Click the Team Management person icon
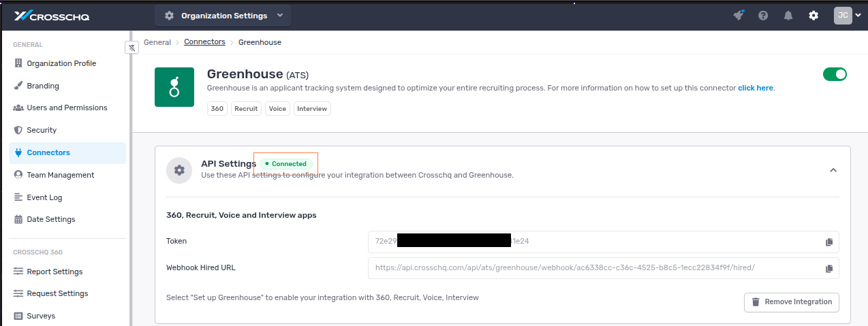This screenshot has height=326, width=868. pos(18,175)
